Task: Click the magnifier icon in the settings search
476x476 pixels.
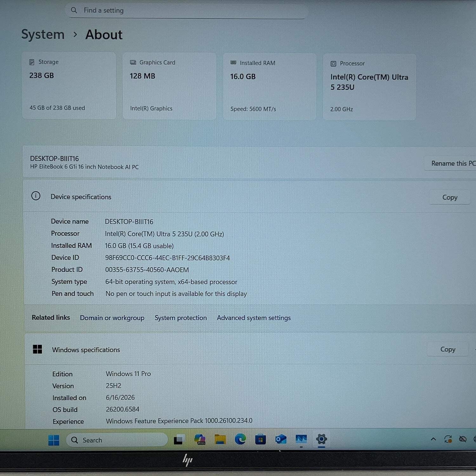Action: tap(74, 10)
